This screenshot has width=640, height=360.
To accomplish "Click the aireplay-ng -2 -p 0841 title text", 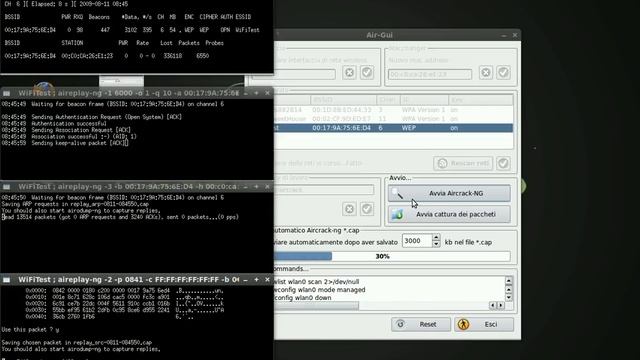I will tap(129, 280).
